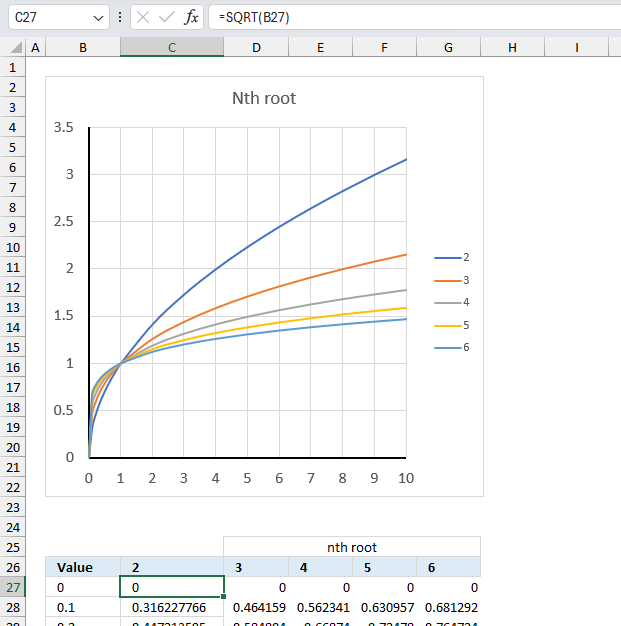Select column F header
The height and width of the screenshot is (626, 621).
(384, 48)
